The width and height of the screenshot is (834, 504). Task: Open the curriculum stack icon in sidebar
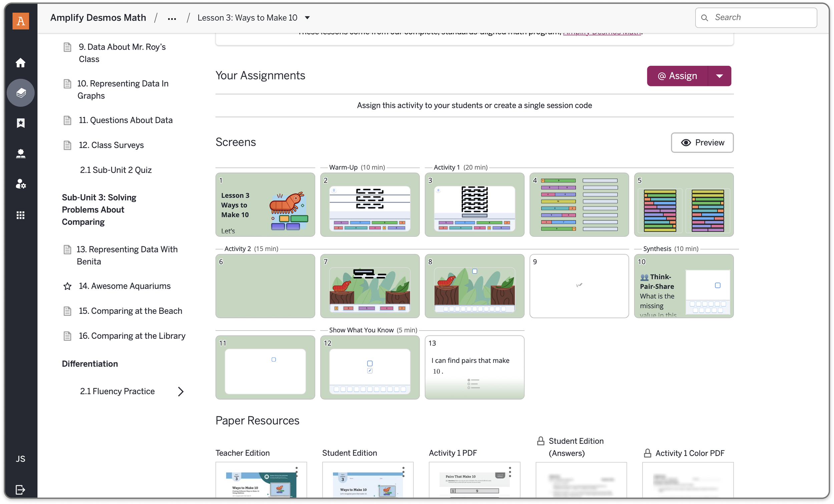21,92
